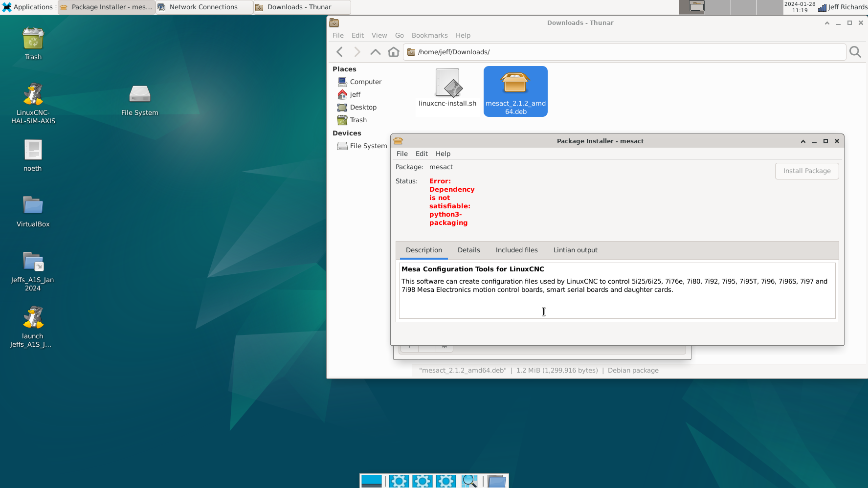868x488 pixels.
Task: Go to parent folder in Thunar
Action: (x=375, y=52)
